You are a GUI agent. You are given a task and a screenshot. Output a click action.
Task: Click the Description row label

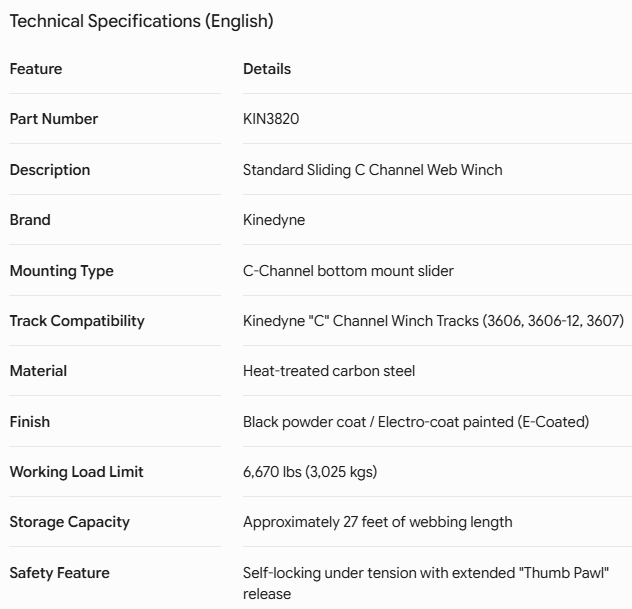pyautogui.click(x=50, y=170)
